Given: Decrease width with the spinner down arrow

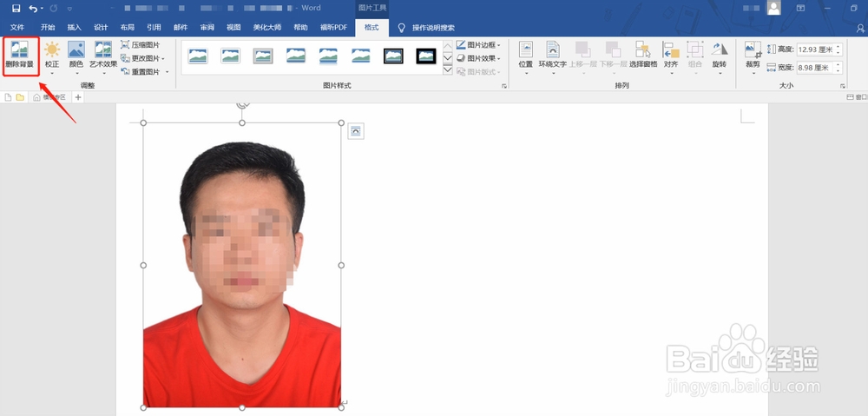Looking at the screenshot, I should click(838, 71).
